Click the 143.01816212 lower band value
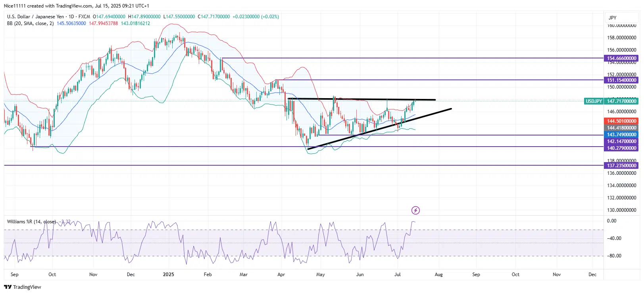This screenshot has height=294, width=644. (135, 23)
